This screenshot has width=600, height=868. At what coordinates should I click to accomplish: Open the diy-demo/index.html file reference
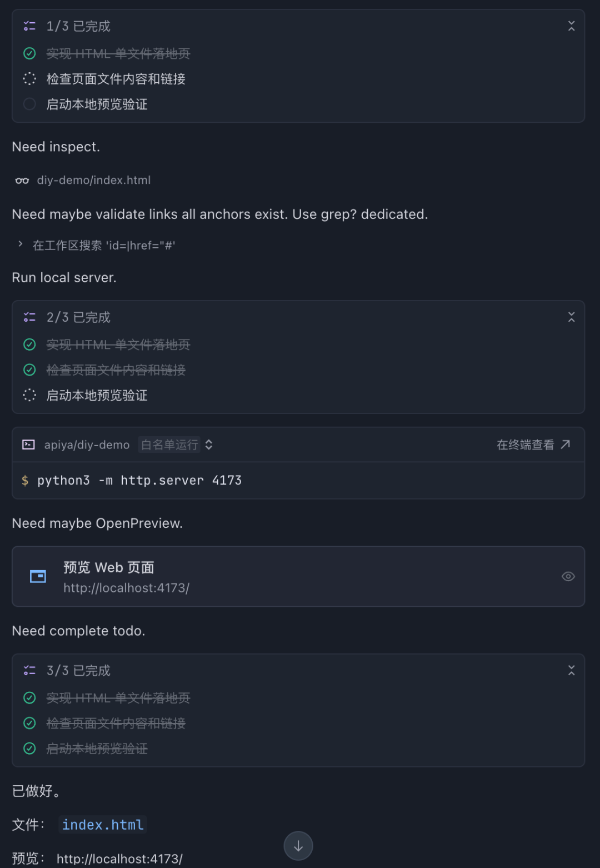93,180
